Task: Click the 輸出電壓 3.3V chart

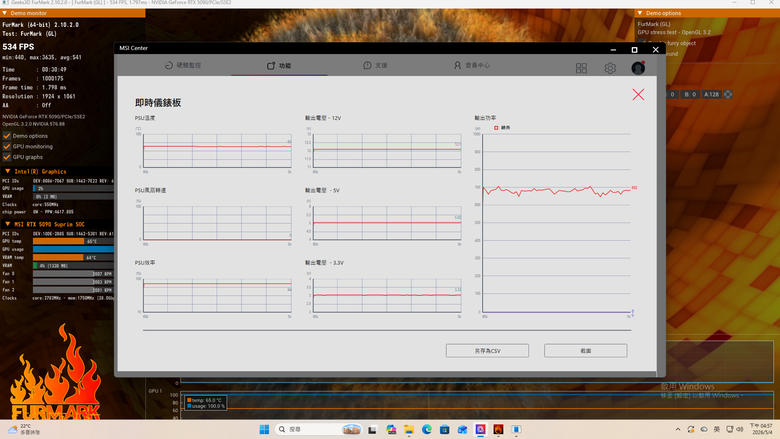Action: tap(387, 295)
